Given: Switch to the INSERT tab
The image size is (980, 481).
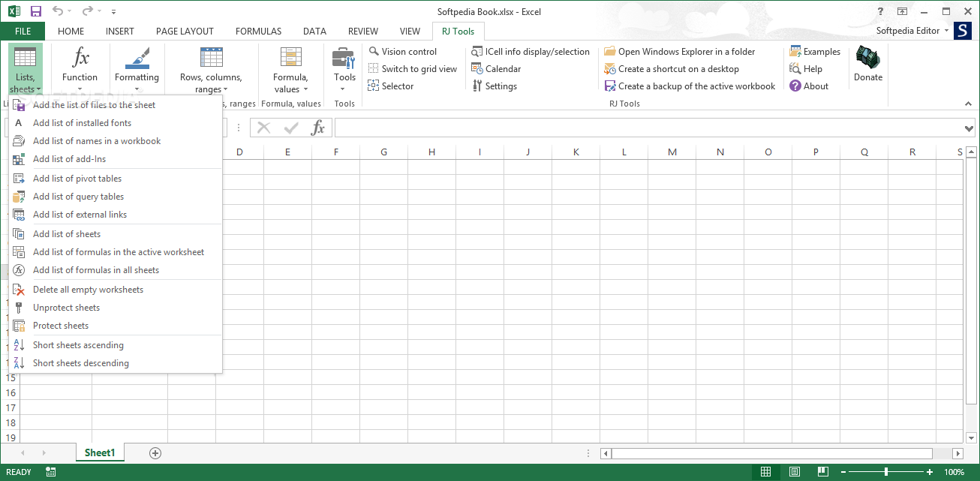Looking at the screenshot, I should tap(120, 32).
